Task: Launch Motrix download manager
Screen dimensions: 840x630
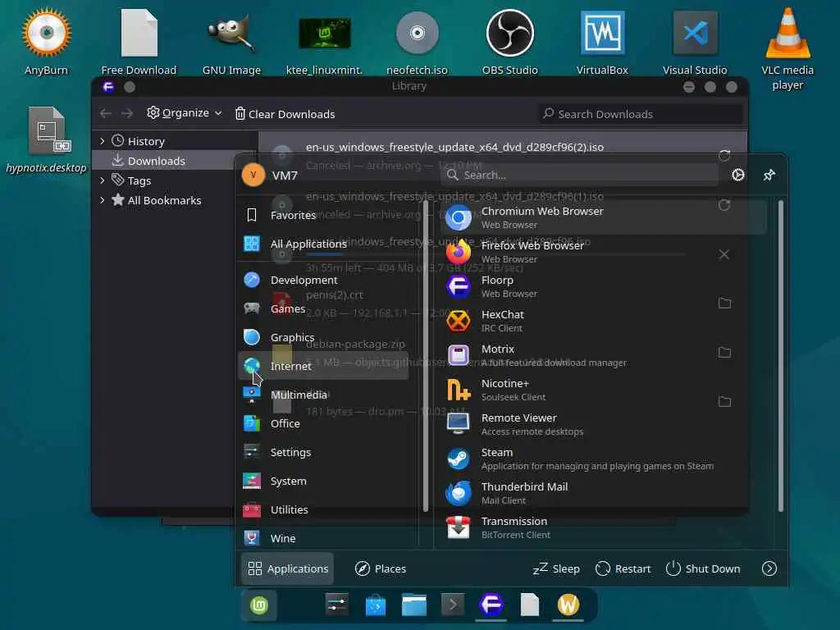Action: 603,355
